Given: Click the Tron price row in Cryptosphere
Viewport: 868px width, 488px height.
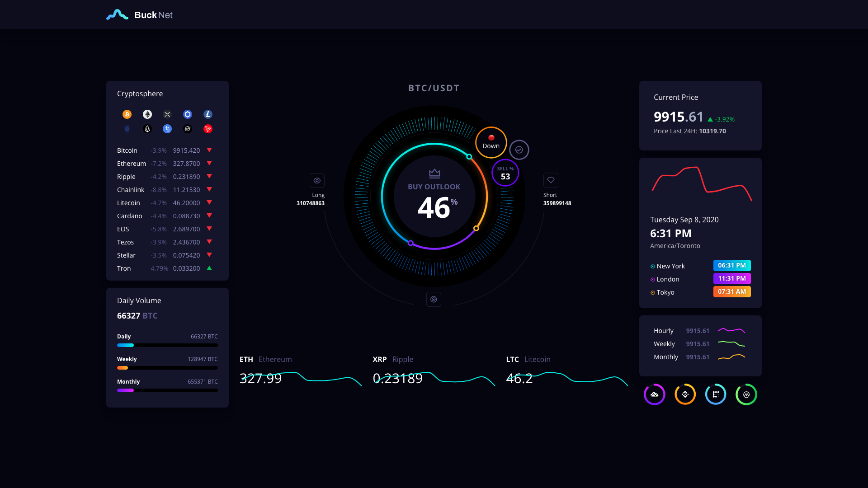Looking at the screenshot, I should 167,268.
